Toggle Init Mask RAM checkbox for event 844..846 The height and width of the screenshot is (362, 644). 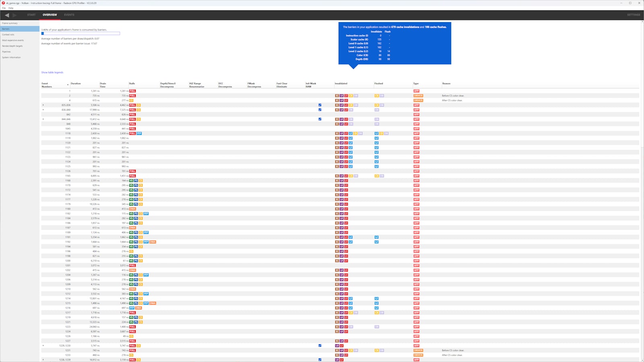click(x=320, y=119)
